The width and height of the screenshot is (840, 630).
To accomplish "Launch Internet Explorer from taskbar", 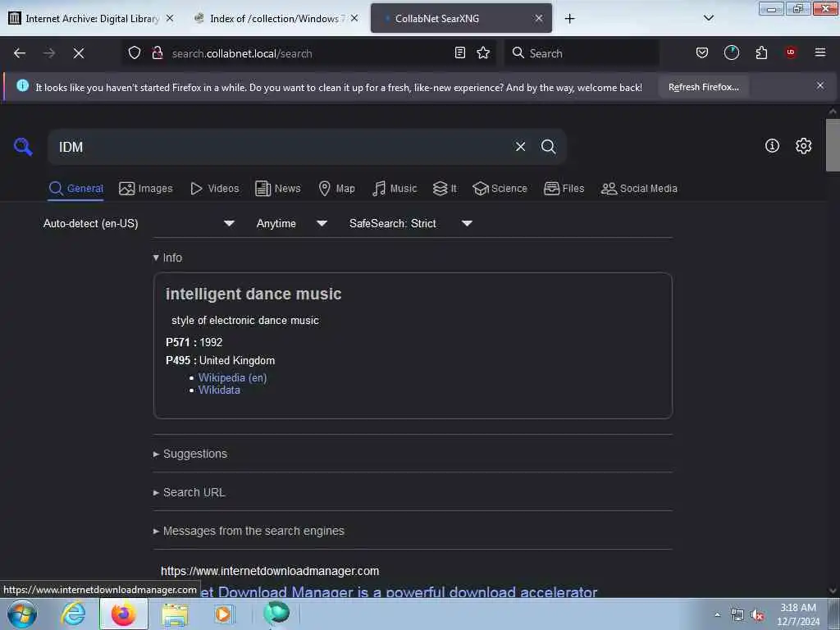I will [73, 614].
